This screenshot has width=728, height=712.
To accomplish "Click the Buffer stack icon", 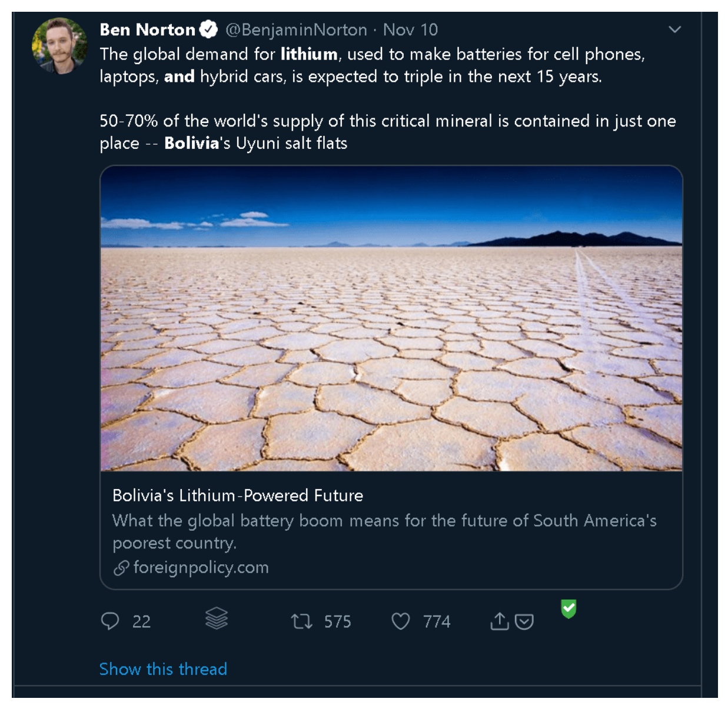I will [x=217, y=618].
